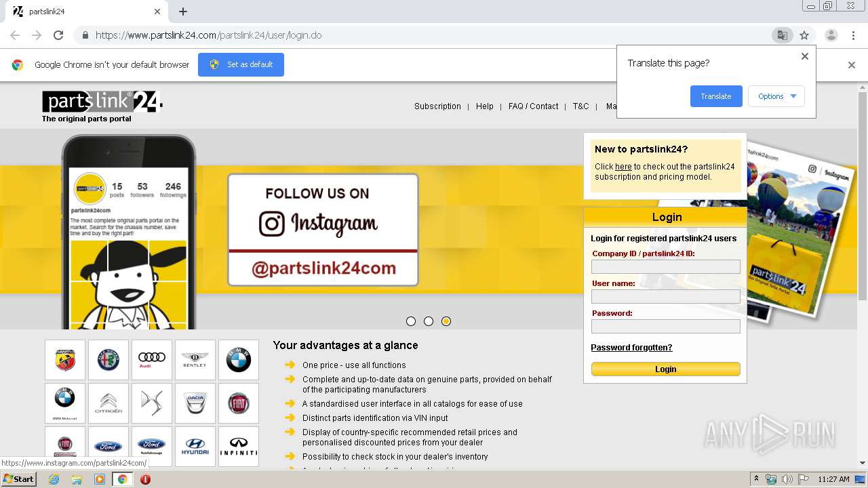Open the Dacia brand logo
This screenshot has height=488, width=868.
point(195,403)
